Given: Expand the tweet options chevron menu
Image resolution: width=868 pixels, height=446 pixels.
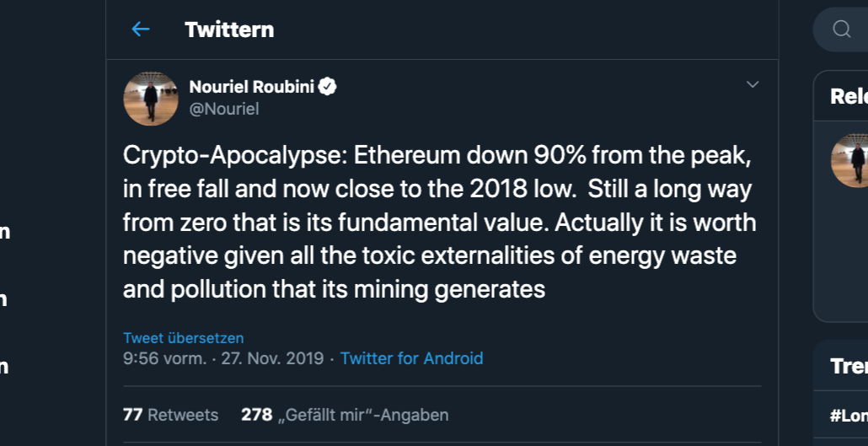Looking at the screenshot, I should click(x=753, y=84).
